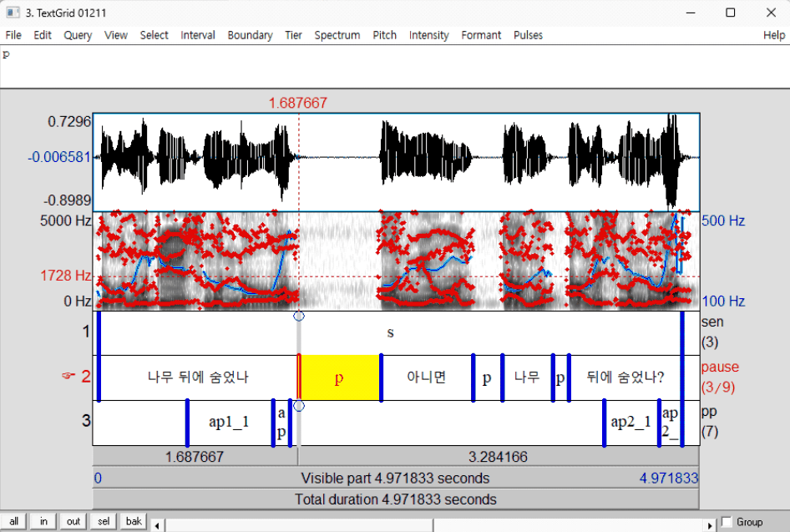Image resolution: width=790 pixels, height=532 pixels.
Task: Select the 'ap2_1' interval on tier 3
Action: click(x=631, y=422)
